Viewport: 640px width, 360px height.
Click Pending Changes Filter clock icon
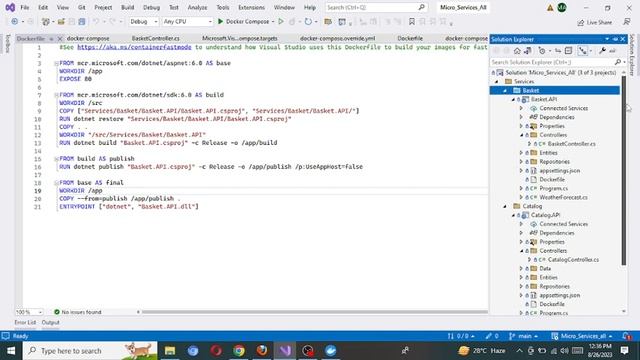coord(542,51)
